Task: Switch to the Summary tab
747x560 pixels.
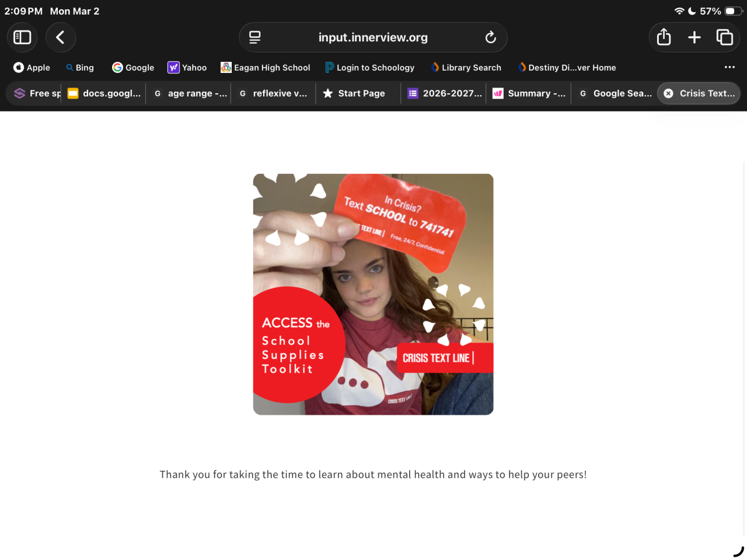Action: pyautogui.click(x=529, y=93)
